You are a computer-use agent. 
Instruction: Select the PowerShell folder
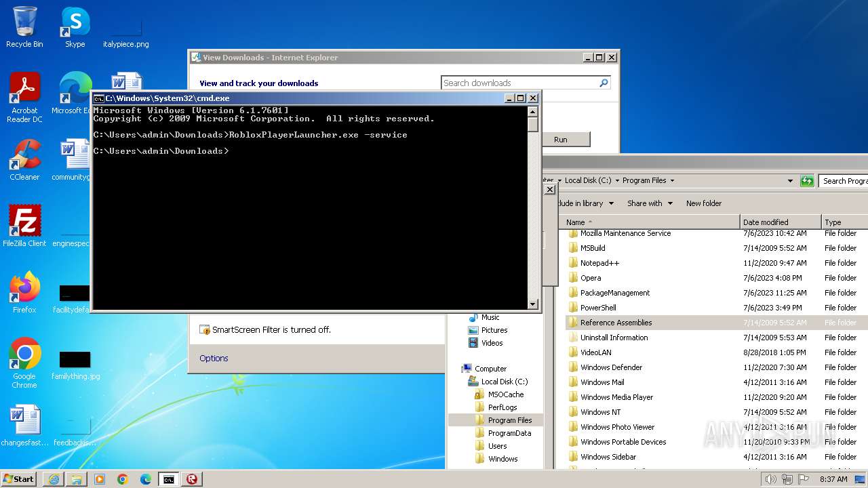click(597, 308)
